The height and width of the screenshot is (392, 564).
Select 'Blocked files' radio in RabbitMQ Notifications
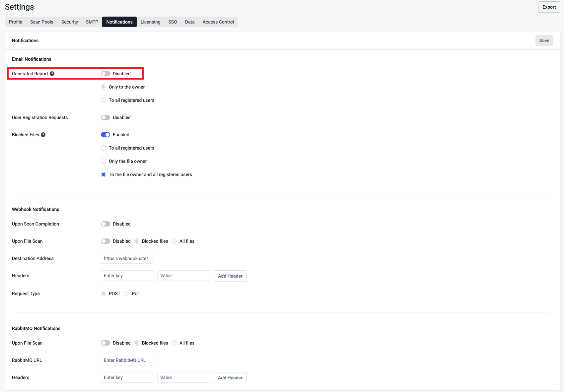point(137,343)
